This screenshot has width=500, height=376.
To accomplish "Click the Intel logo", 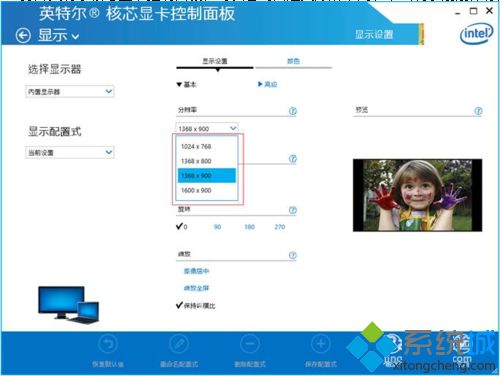I will [x=476, y=33].
